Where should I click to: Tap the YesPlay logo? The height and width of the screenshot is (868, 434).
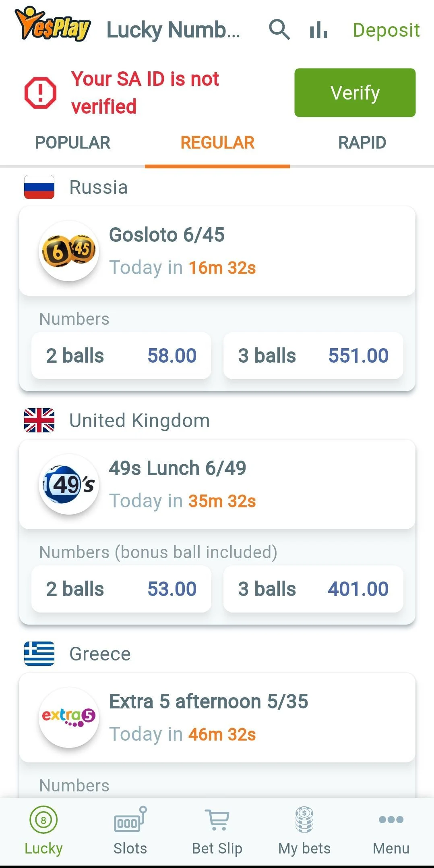tap(53, 24)
